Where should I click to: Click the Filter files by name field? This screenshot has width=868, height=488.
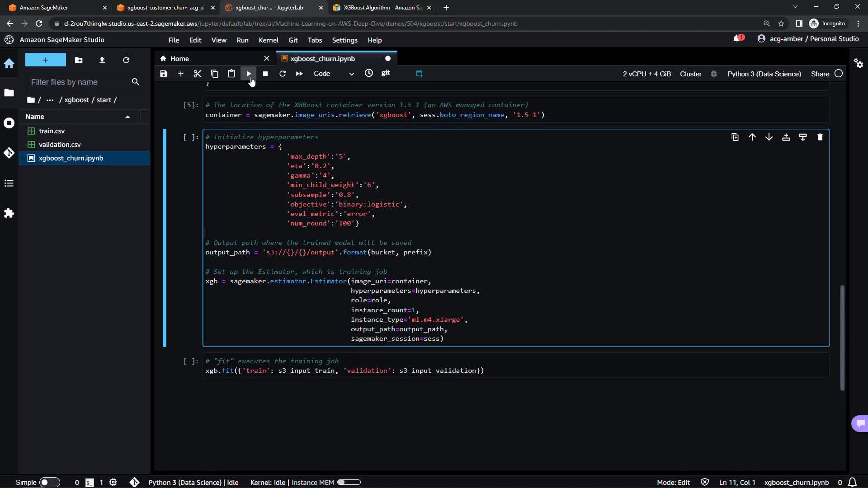click(79, 82)
